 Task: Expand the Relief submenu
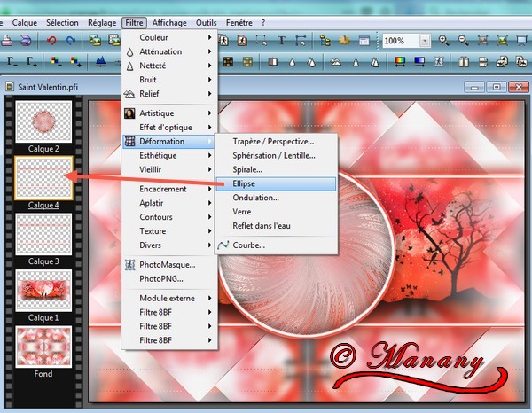169,94
